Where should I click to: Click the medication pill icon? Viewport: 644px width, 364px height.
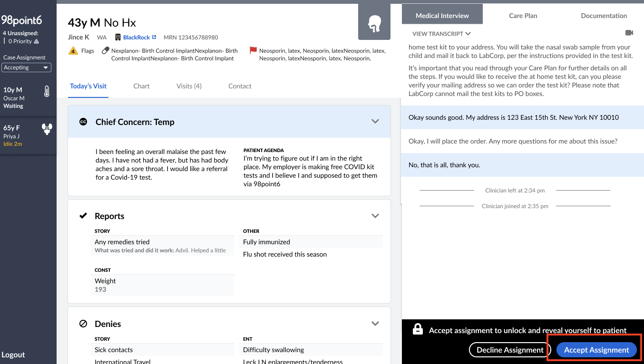click(106, 50)
